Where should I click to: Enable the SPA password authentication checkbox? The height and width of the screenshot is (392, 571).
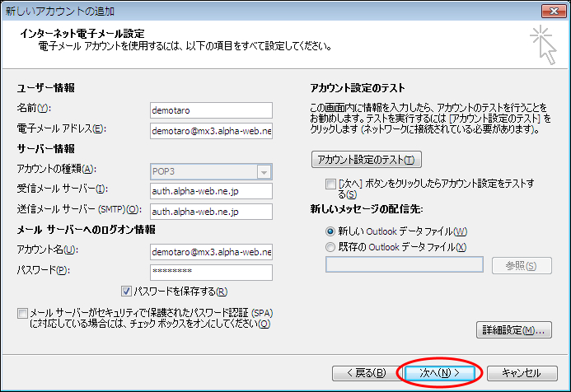22,313
